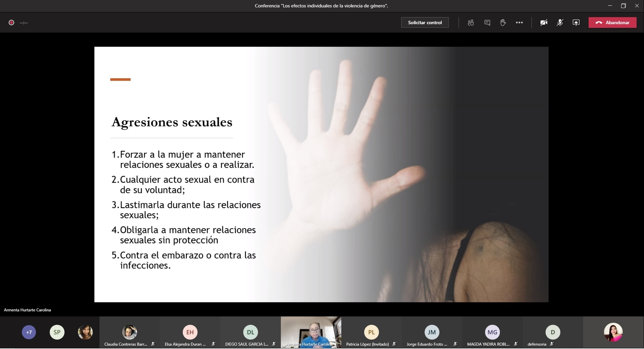Click the red recording indicator icon
This screenshot has width=644, height=349.
[x=11, y=23]
